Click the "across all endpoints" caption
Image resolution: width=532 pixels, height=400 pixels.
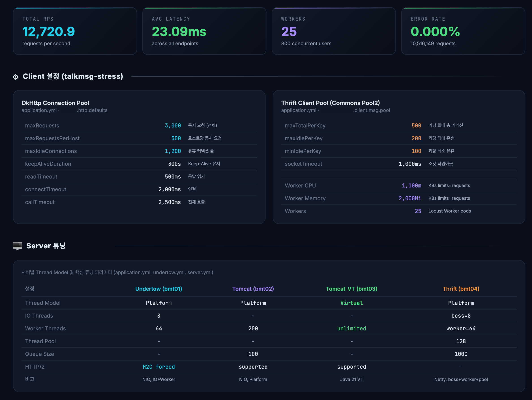[x=175, y=43]
